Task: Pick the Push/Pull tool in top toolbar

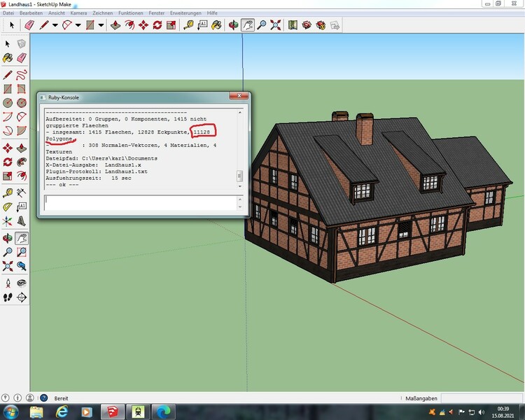Action: pos(115,25)
